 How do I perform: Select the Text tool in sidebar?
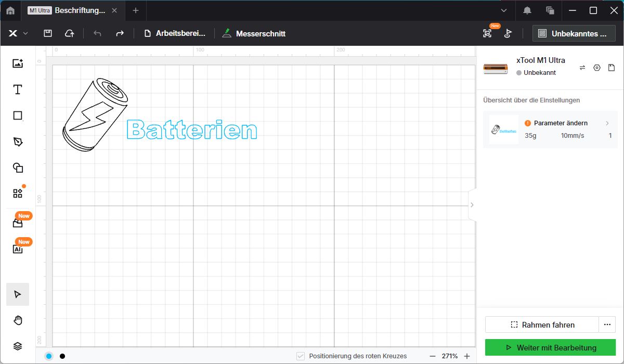pyautogui.click(x=18, y=89)
